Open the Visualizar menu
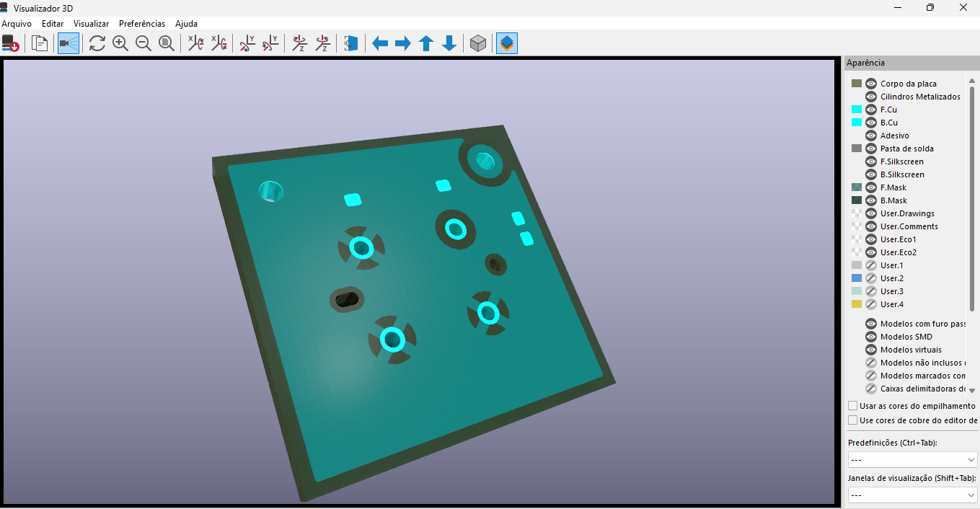Viewport: 980px width, 509px height. [x=91, y=24]
